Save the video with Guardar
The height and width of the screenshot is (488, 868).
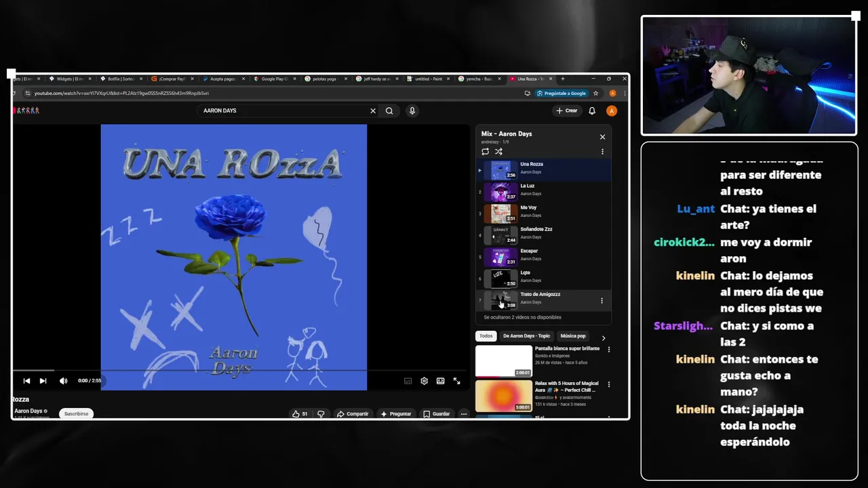(x=437, y=413)
